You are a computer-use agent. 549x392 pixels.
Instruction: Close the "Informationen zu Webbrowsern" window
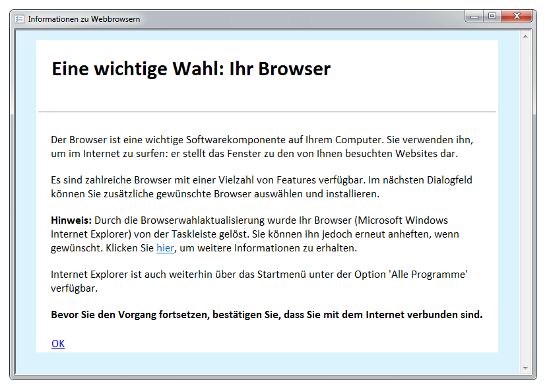[x=516, y=16]
